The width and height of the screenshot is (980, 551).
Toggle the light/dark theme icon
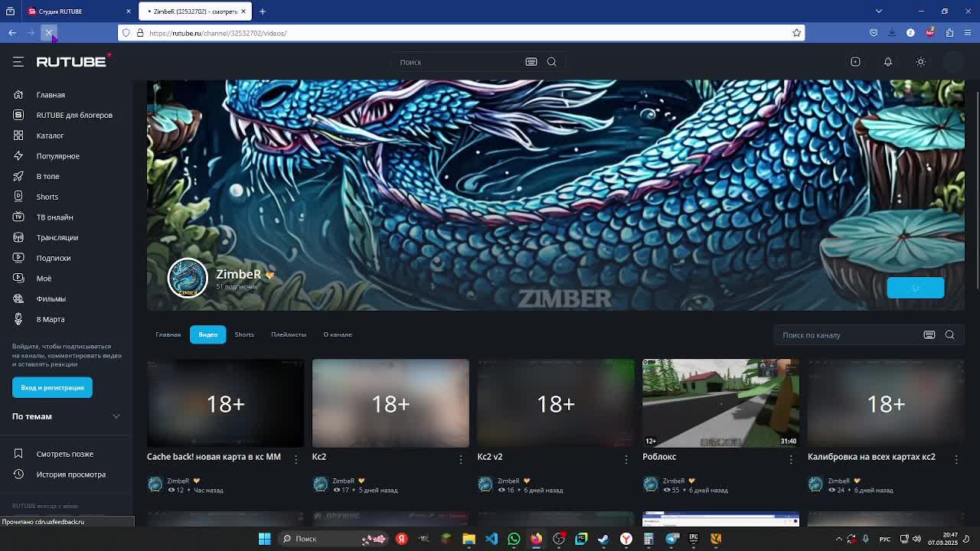[921, 62]
